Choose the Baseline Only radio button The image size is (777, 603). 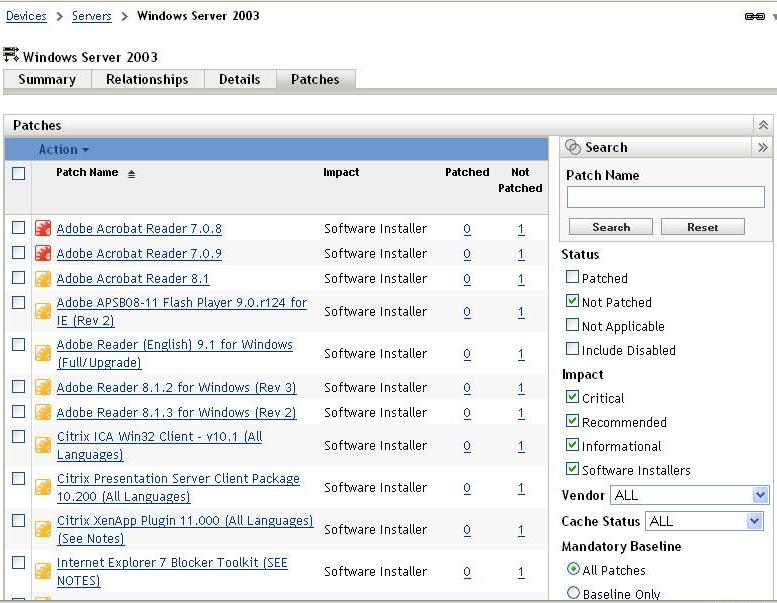pos(573,593)
